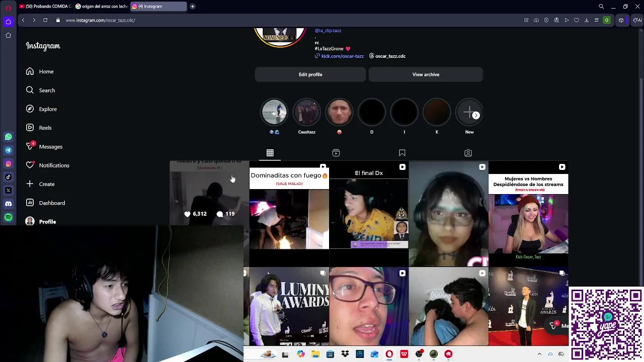Open the 'El final Dx' post

point(369,214)
